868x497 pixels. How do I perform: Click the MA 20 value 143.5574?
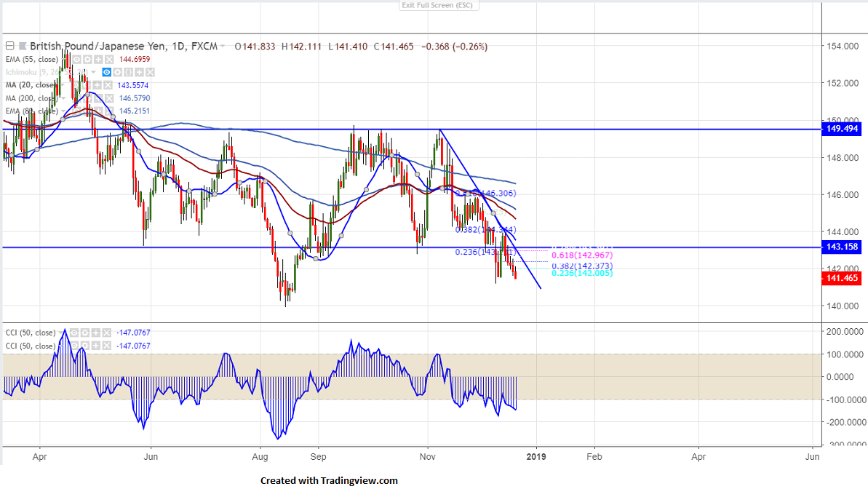pos(133,85)
